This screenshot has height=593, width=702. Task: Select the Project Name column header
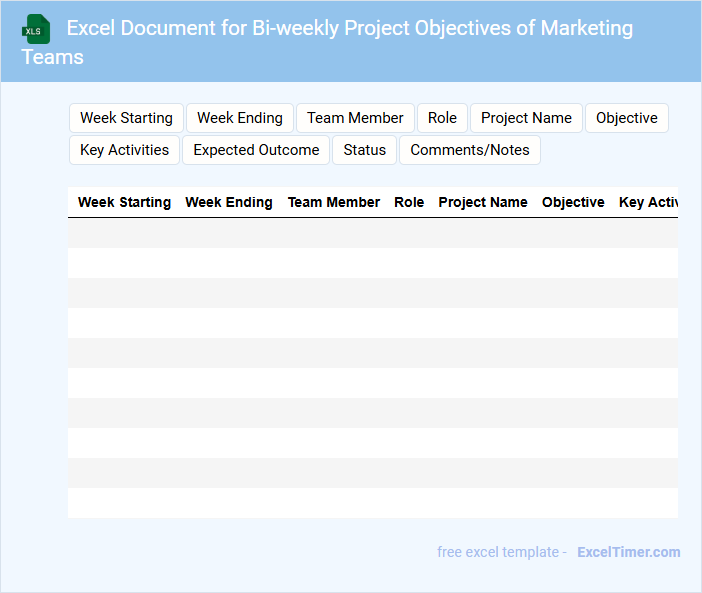(x=483, y=202)
